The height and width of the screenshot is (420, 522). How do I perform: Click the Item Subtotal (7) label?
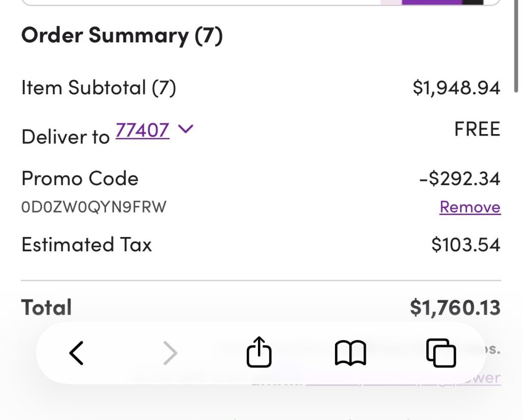(98, 88)
